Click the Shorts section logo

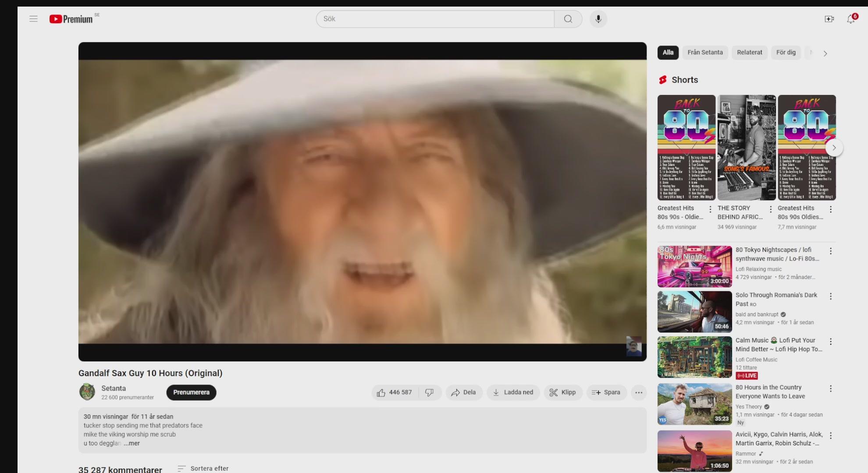coord(663,80)
